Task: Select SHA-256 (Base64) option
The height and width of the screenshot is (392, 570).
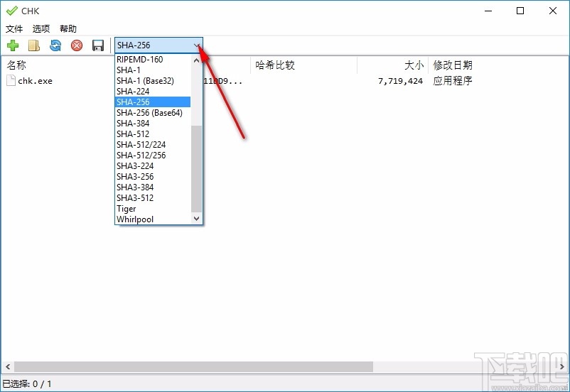Action: pyautogui.click(x=153, y=113)
